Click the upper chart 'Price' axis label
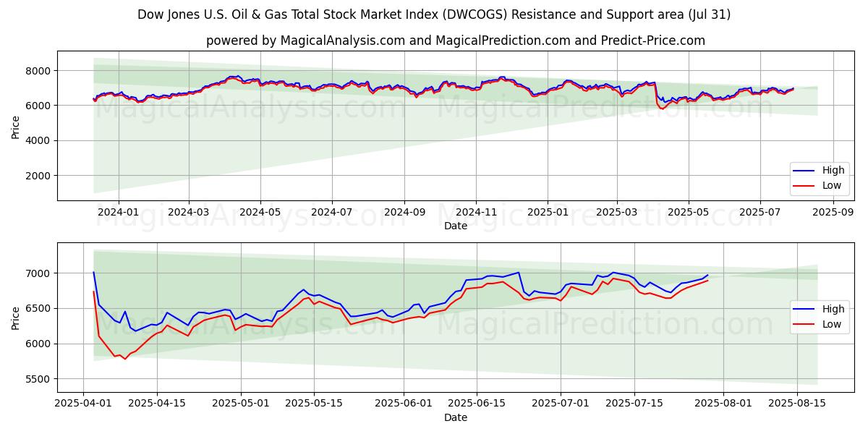Viewport: 868px width, 434px height. pos(16,126)
